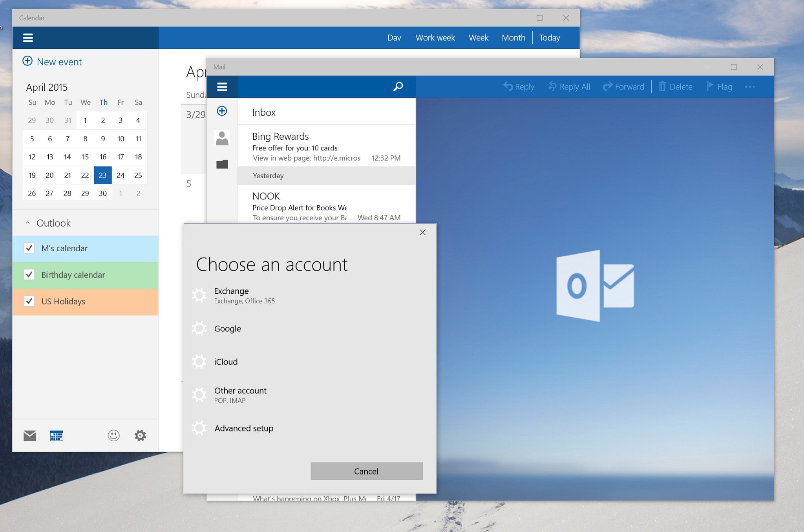Viewport: 804px width, 532px height.
Task: Open the Mail hamburger menu
Action: (222, 87)
